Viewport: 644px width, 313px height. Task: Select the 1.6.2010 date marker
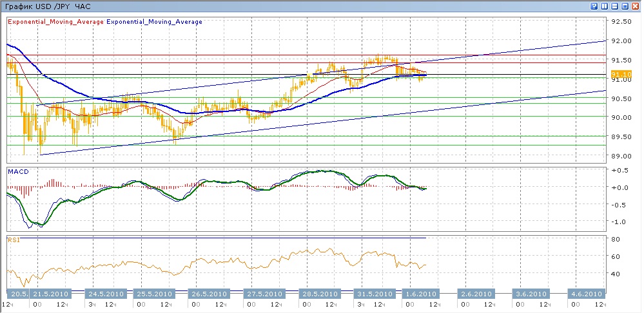click(420, 294)
